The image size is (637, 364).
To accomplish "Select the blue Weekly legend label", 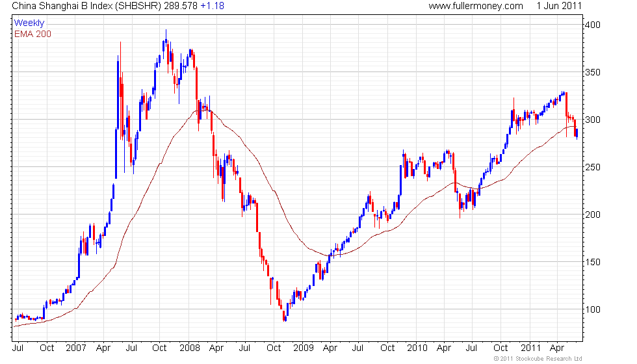I will (x=29, y=23).
